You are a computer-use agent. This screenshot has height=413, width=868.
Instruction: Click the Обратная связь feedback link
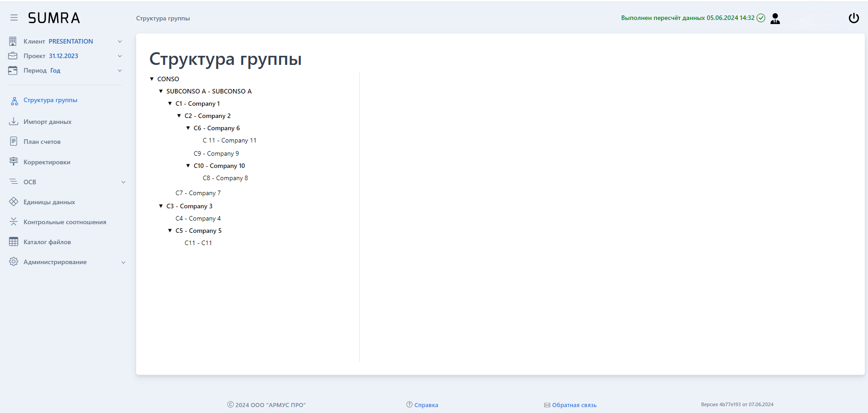(x=574, y=404)
